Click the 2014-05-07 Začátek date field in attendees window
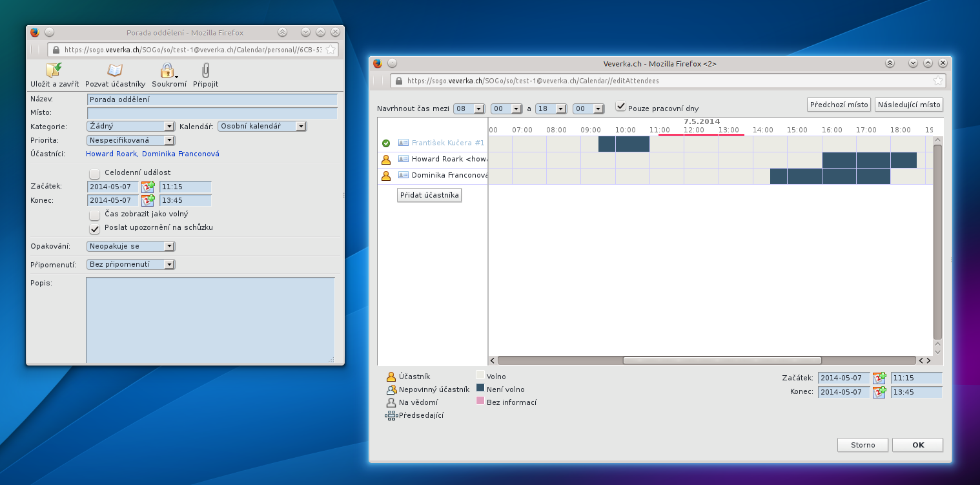The image size is (980, 485). [844, 378]
